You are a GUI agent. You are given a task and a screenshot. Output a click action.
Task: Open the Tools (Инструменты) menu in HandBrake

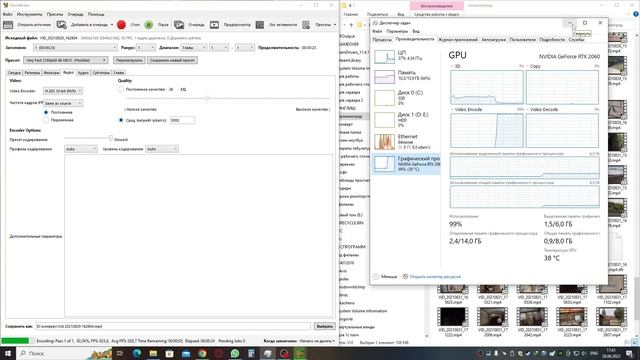point(29,14)
